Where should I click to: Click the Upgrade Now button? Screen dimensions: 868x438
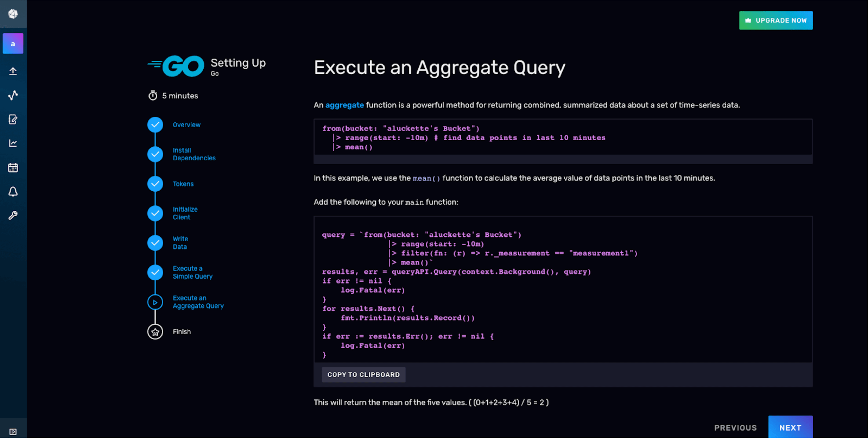point(776,21)
